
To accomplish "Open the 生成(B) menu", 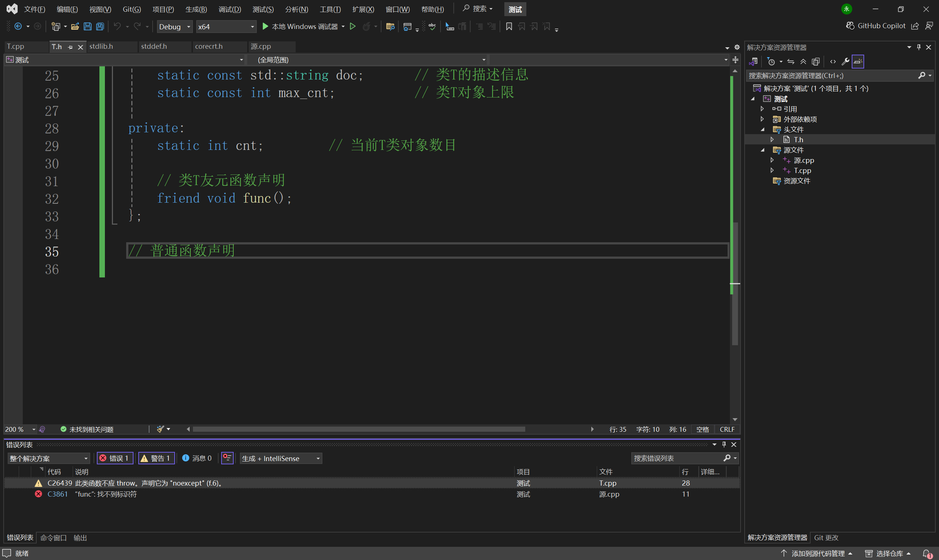I will [x=196, y=9].
